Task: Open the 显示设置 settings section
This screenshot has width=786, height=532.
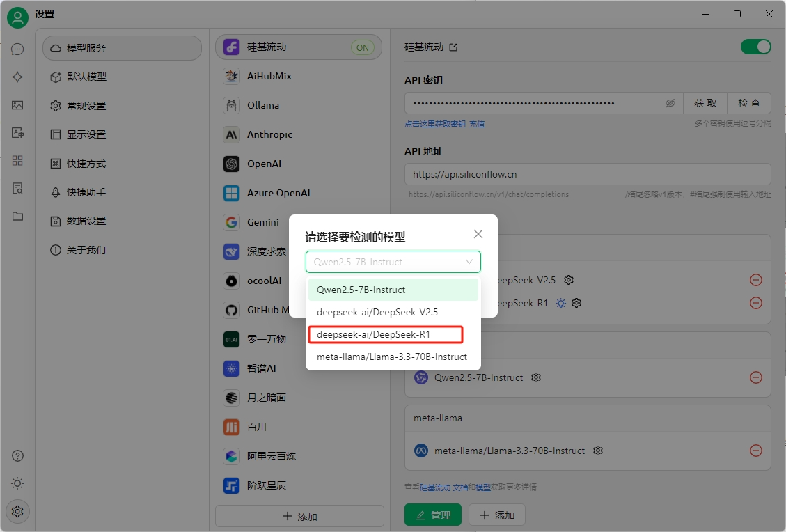Action: click(x=122, y=134)
